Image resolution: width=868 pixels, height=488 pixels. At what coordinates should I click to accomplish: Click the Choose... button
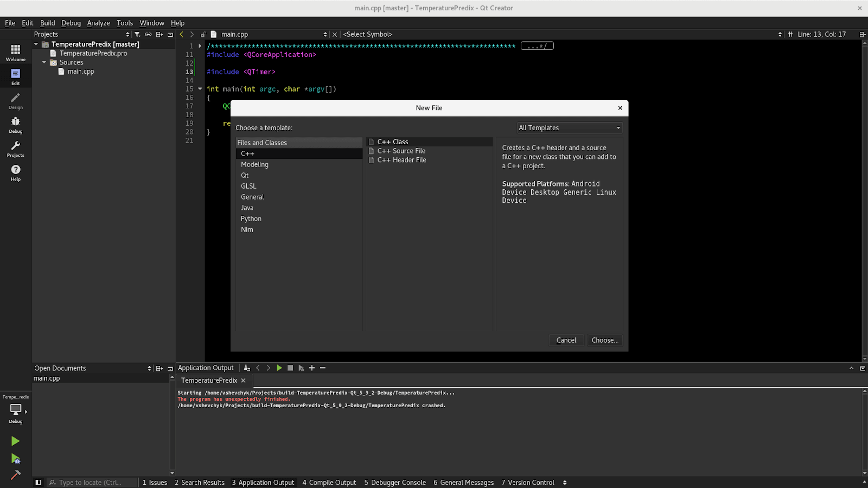click(x=604, y=341)
